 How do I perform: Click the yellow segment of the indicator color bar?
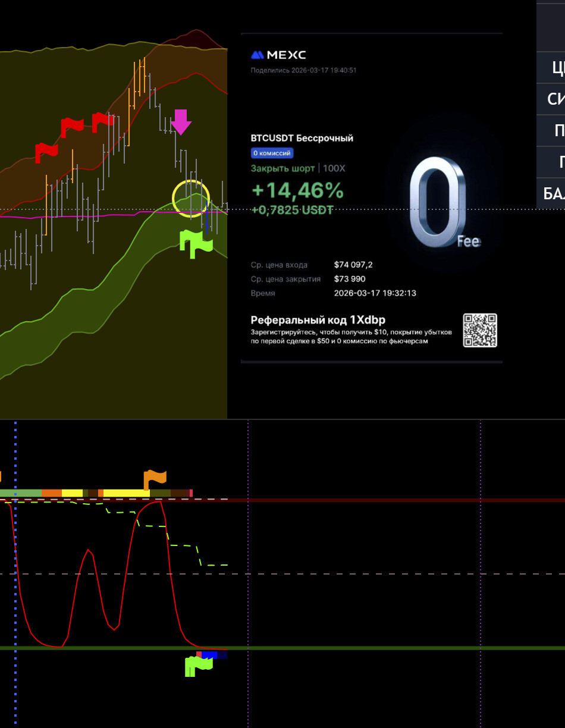126,493
